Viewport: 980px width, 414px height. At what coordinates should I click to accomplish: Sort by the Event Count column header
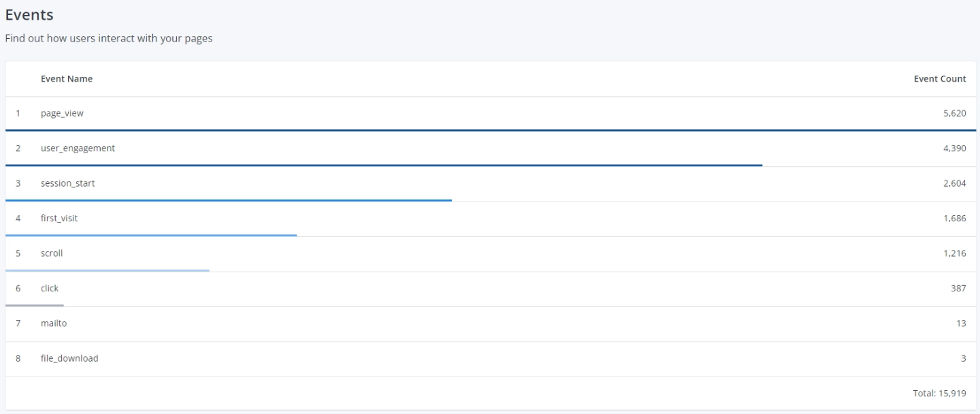pyautogui.click(x=939, y=79)
